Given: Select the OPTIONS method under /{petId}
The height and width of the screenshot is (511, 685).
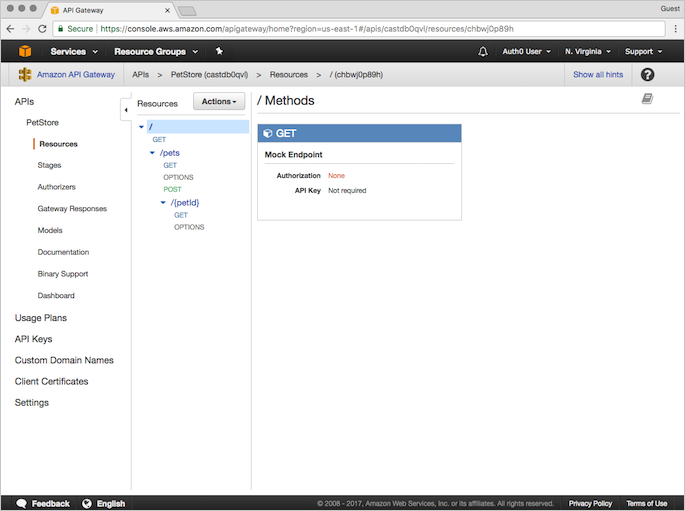Looking at the screenshot, I should pyautogui.click(x=189, y=227).
